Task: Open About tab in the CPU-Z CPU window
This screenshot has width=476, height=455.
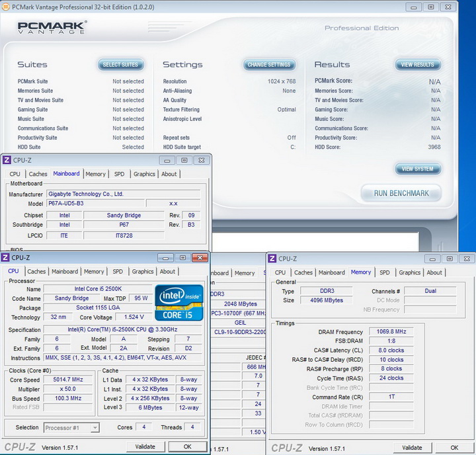Action: tap(167, 272)
